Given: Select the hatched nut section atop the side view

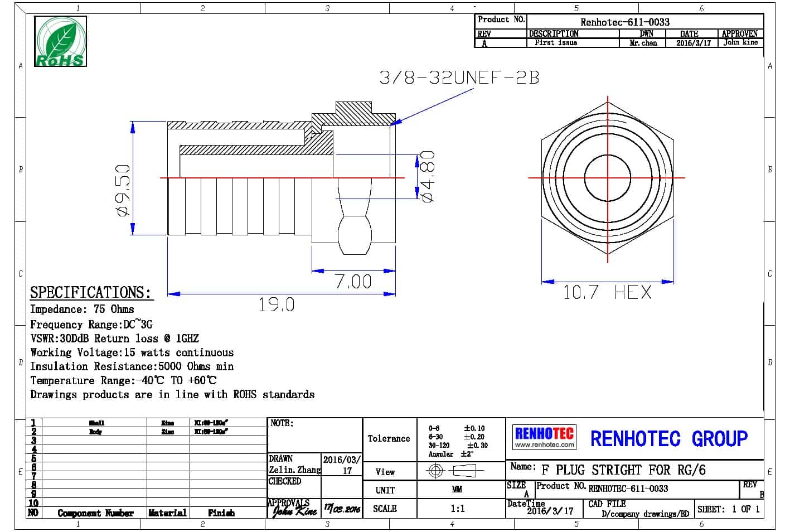Looking at the screenshot, I should tap(353, 114).
